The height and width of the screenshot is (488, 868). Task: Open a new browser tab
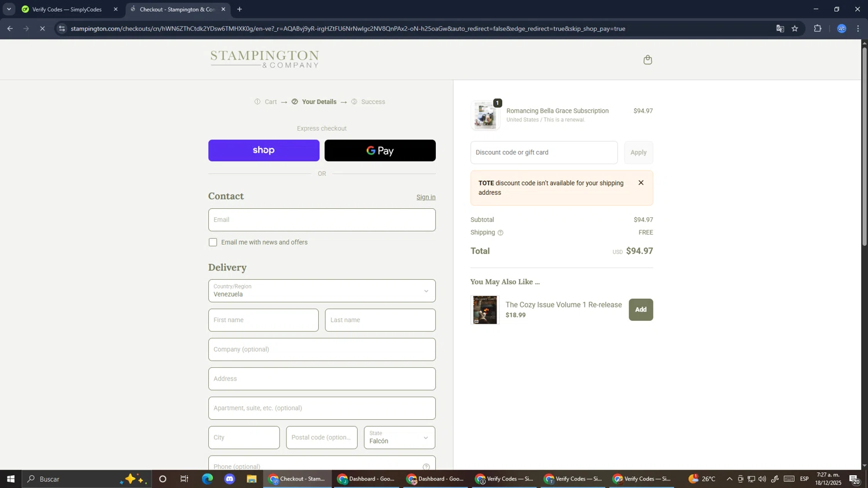[x=240, y=9]
